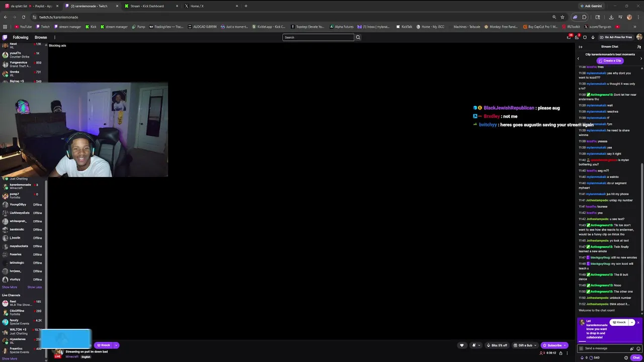644x362 pixels.
Task: Bookmark this page with star icon
Action: pyautogui.click(x=562, y=17)
